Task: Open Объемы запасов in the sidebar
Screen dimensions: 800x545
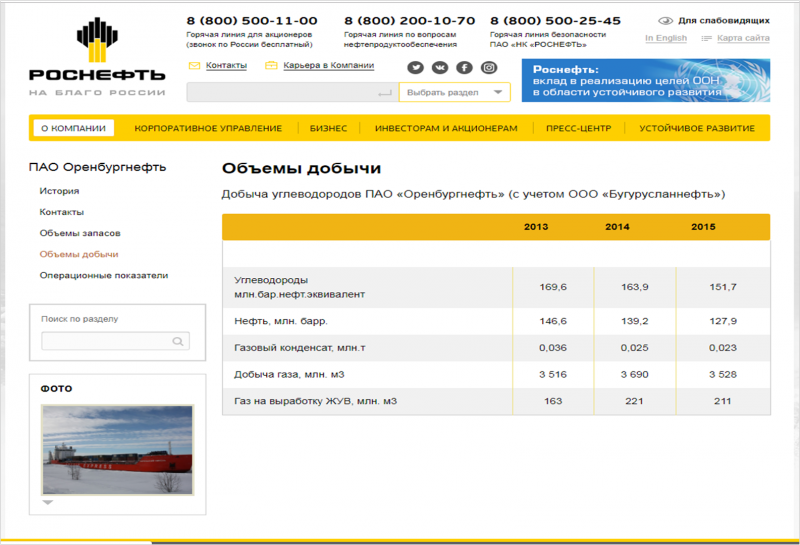Action: [80, 233]
